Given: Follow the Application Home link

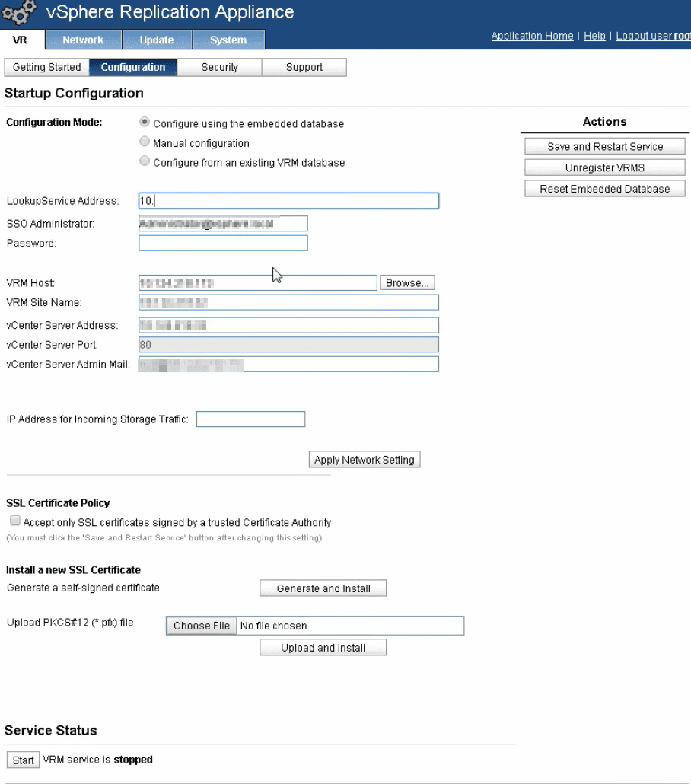Looking at the screenshot, I should coord(532,36).
